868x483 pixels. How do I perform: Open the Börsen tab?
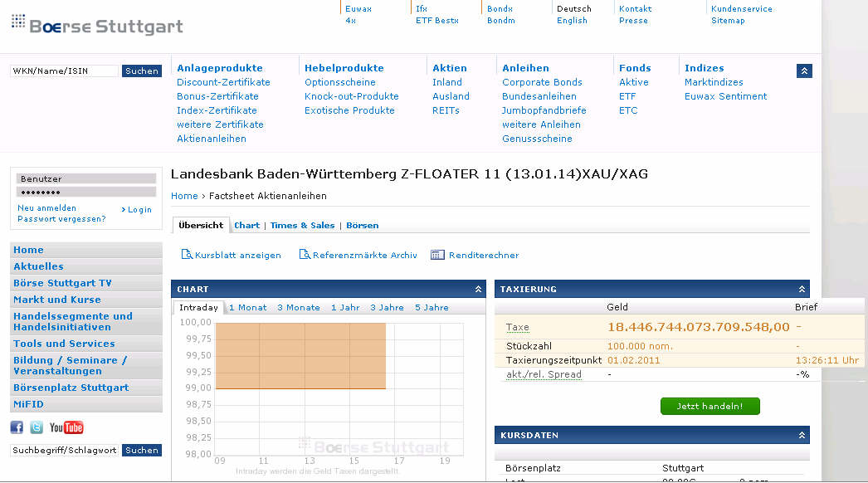point(363,226)
